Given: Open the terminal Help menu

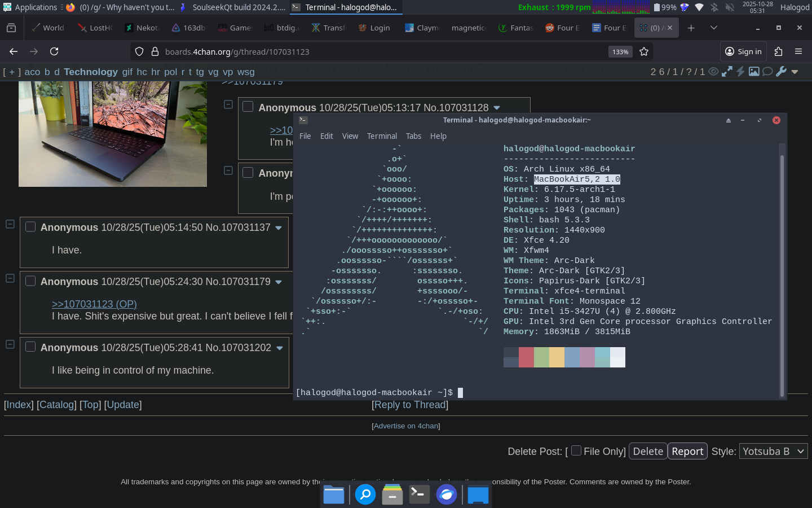Looking at the screenshot, I should point(438,136).
